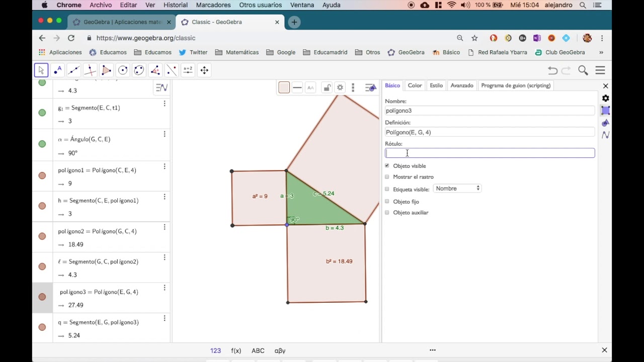Image resolution: width=644 pixels, height=362 pixels.
Task: Toggle the Objeto visible checkbox
Action: [387, 166]
